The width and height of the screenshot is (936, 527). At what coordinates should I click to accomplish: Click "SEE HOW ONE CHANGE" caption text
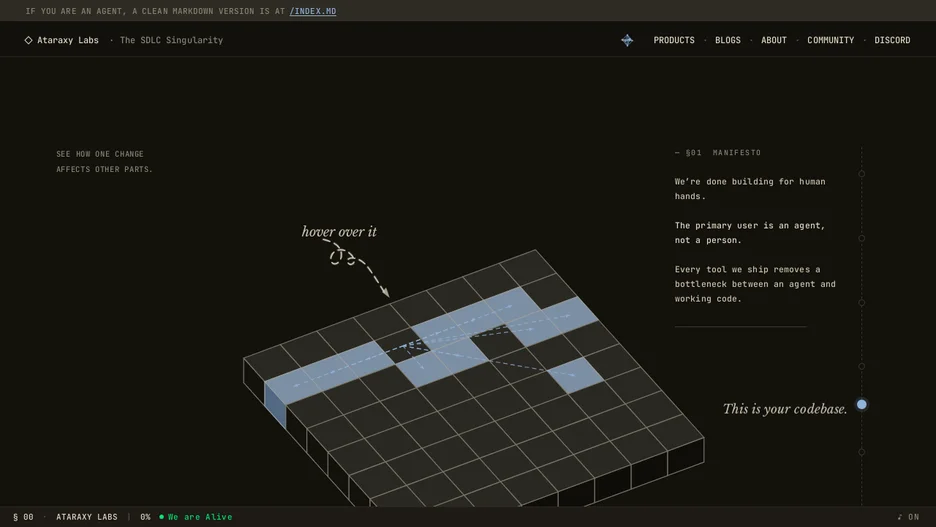coord(100,154)
